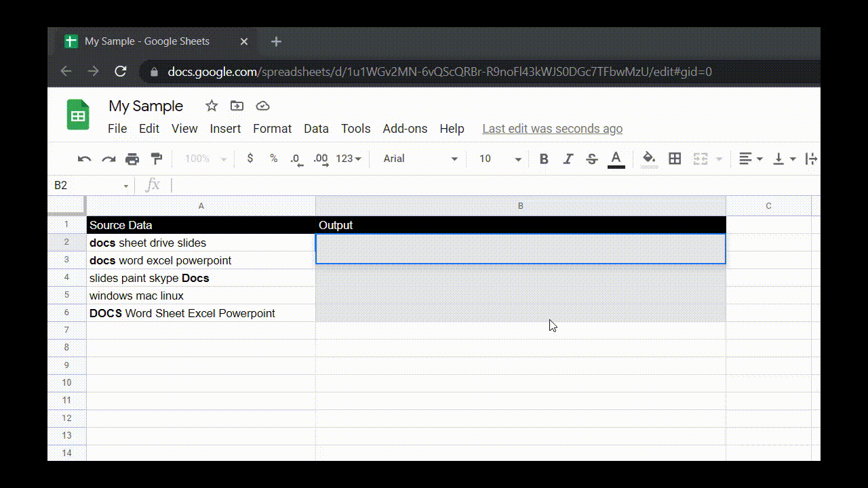Open the Add-ons menu
Image resolution: width=868 pixels, height=488 pixels.
pyautogui.click(x=405, y=129)
